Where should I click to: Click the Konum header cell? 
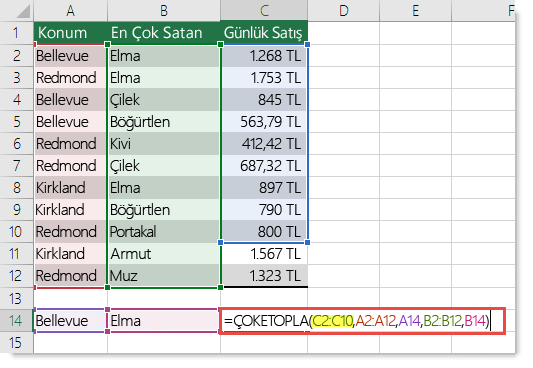point(70,33)
